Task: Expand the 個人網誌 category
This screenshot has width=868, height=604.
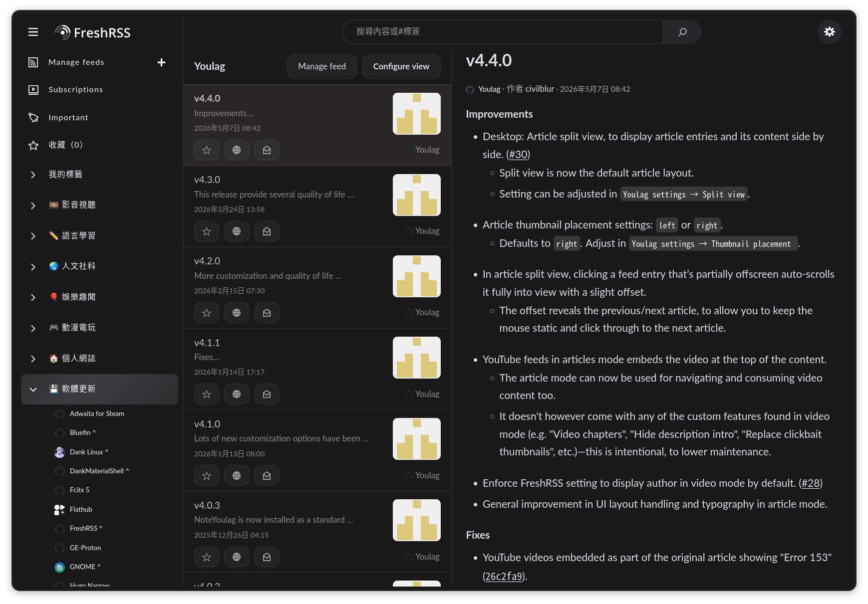Action: pyautogui.click(x=33, y=359)
